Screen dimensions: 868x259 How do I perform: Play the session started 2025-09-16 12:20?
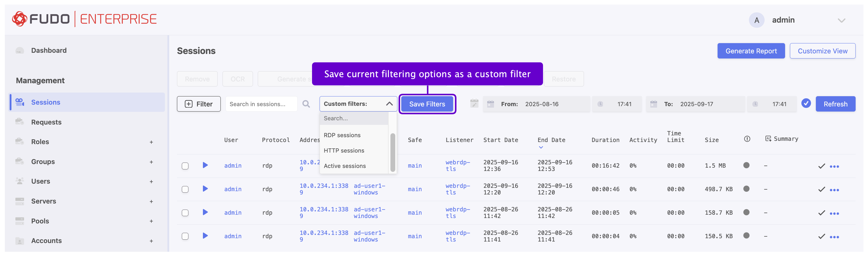(205, 189)
